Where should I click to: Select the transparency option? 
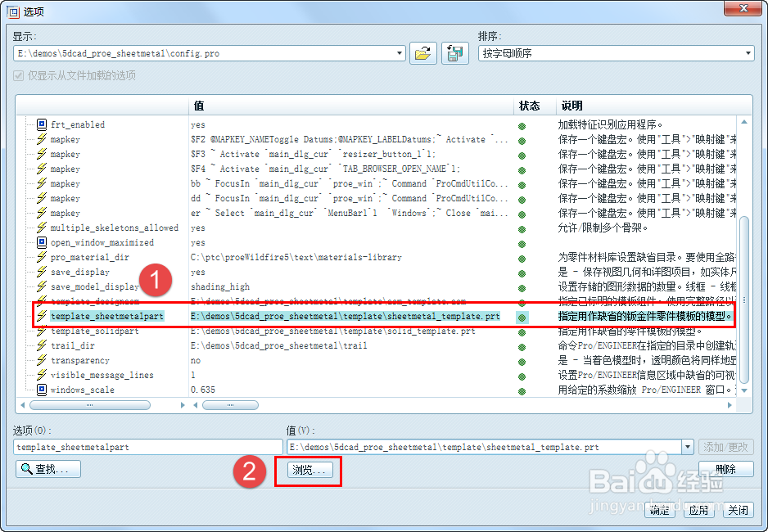[80, 360]
